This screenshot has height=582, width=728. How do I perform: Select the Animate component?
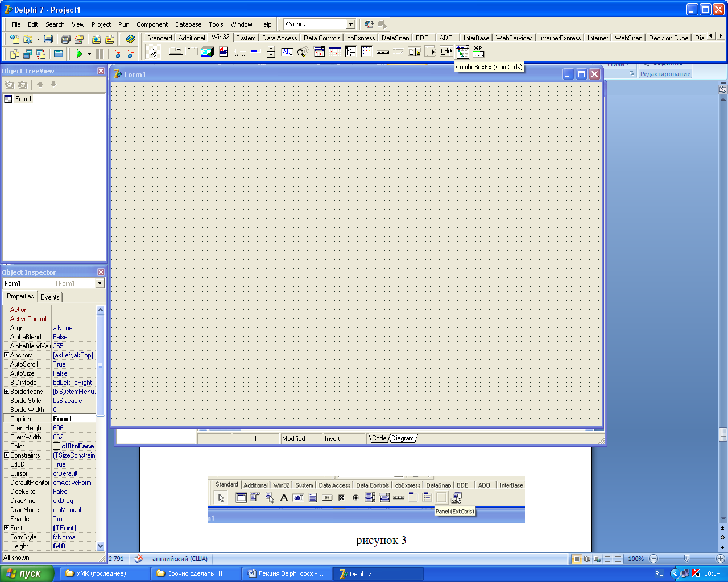tap(302, 52)
